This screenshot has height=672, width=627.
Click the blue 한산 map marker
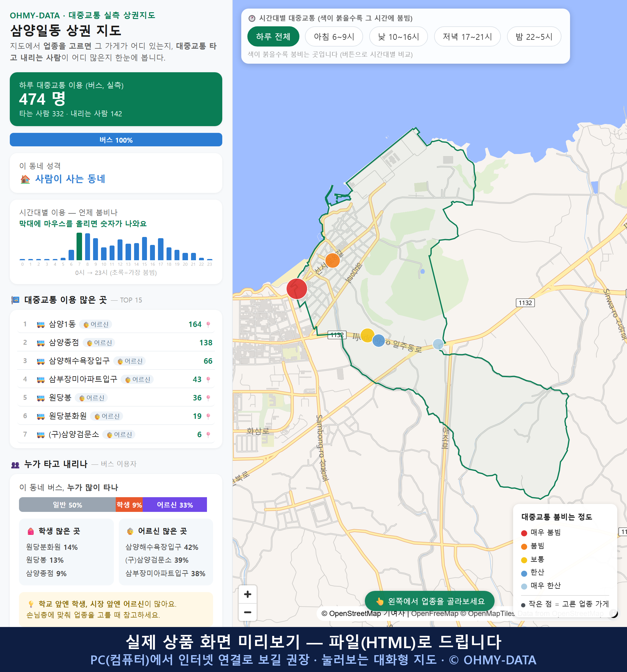(378, 341)
